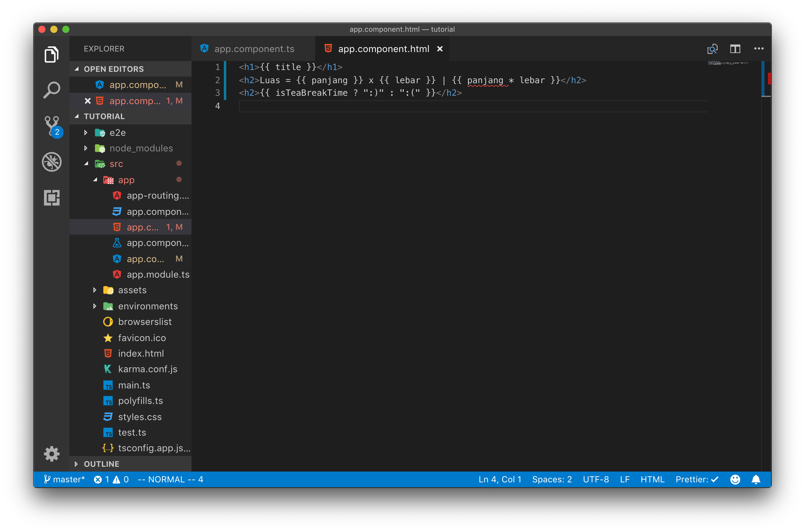Open karma.conf.js file

coord(130,369)
